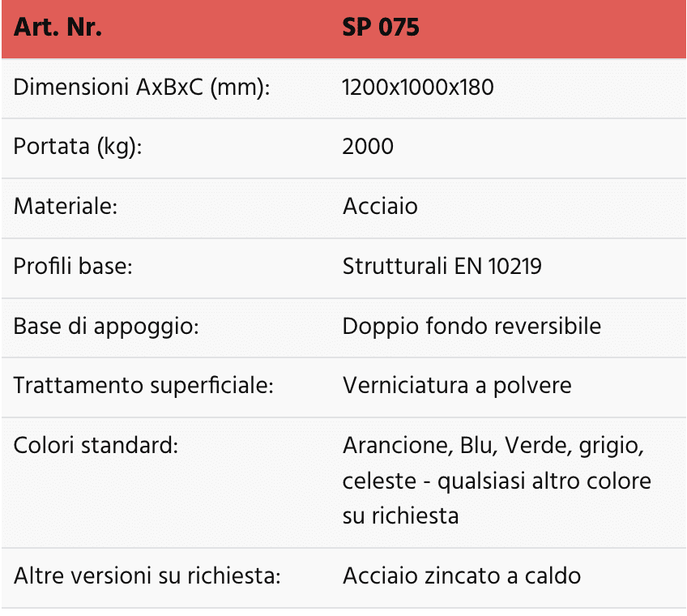
Task: Select the 1200x1000x180 dimensions value
Action: tap(418, 88)
